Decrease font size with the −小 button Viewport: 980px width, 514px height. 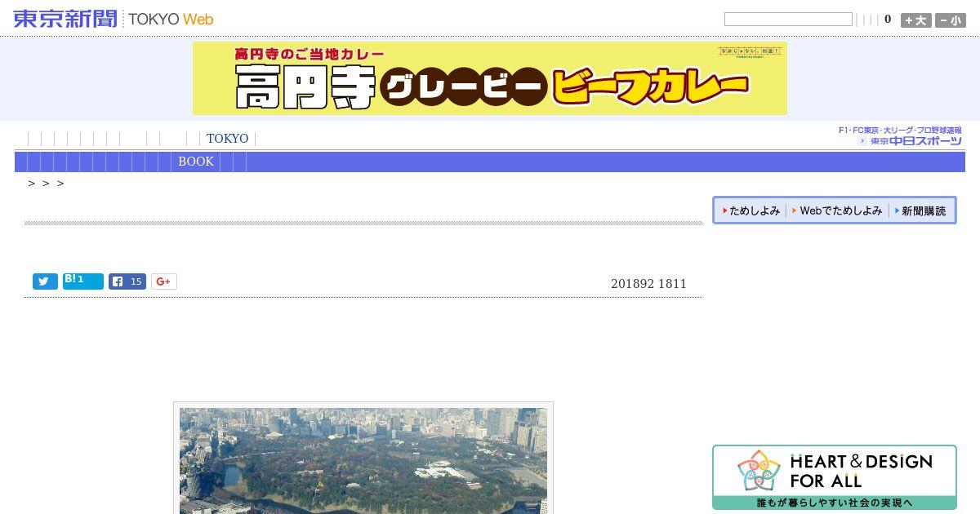951,20
